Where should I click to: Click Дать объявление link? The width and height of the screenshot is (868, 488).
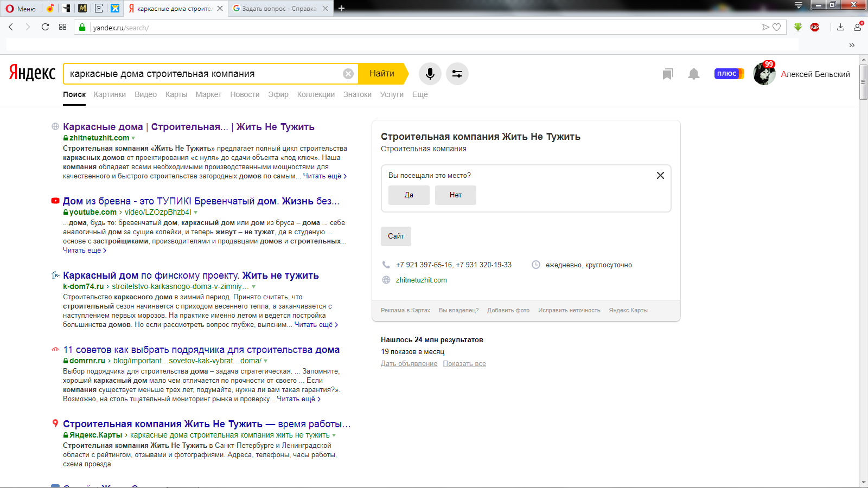click(409, 364)
